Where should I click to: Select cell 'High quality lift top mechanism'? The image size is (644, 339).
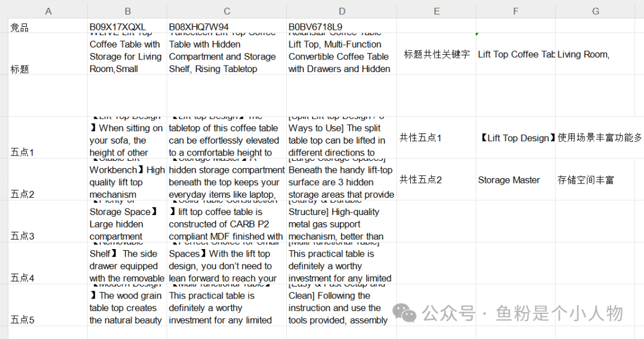point(128,179)
